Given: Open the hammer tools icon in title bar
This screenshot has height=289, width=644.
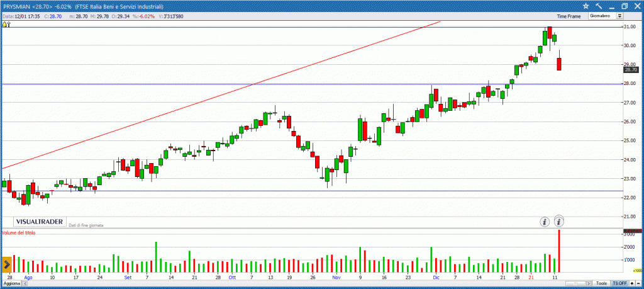Looking at the screenshot, I should pyautogui.click(x=599, y=6).
